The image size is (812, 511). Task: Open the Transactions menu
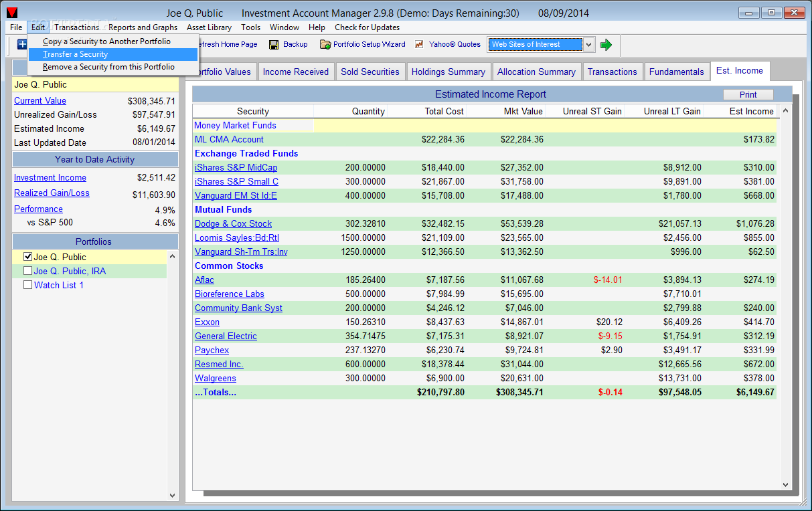coord(76,27)
